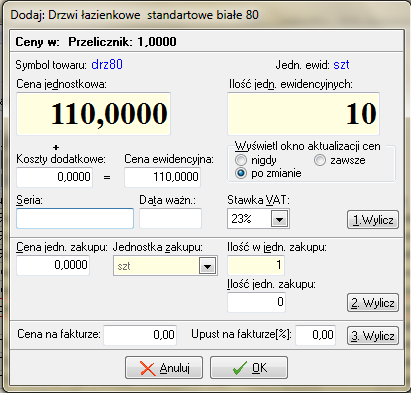Click the Ilość w jedn. zakupu field
This screenshot has height=393, width=411.
point(256,265)
